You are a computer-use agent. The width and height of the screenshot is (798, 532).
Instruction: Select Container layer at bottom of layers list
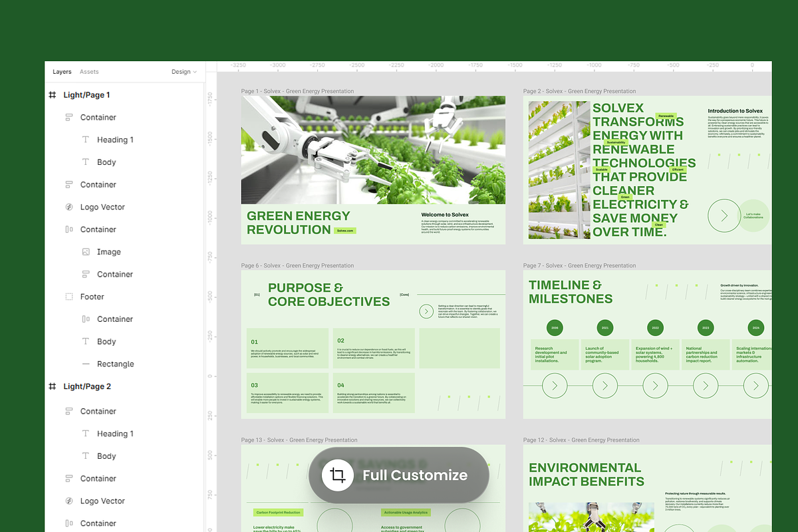98,523
